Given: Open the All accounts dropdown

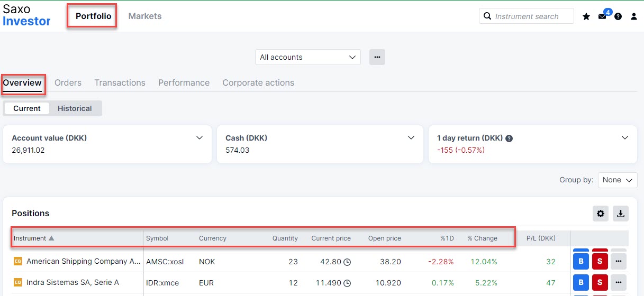Looking at the screenshot, I should (307, 57).
